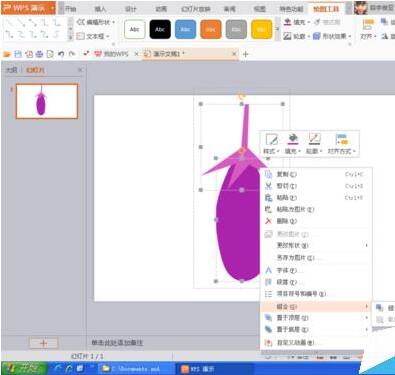Open the 填充 fill mini-toolbar button
Screen dimensions: 395x375
[292, 144]
